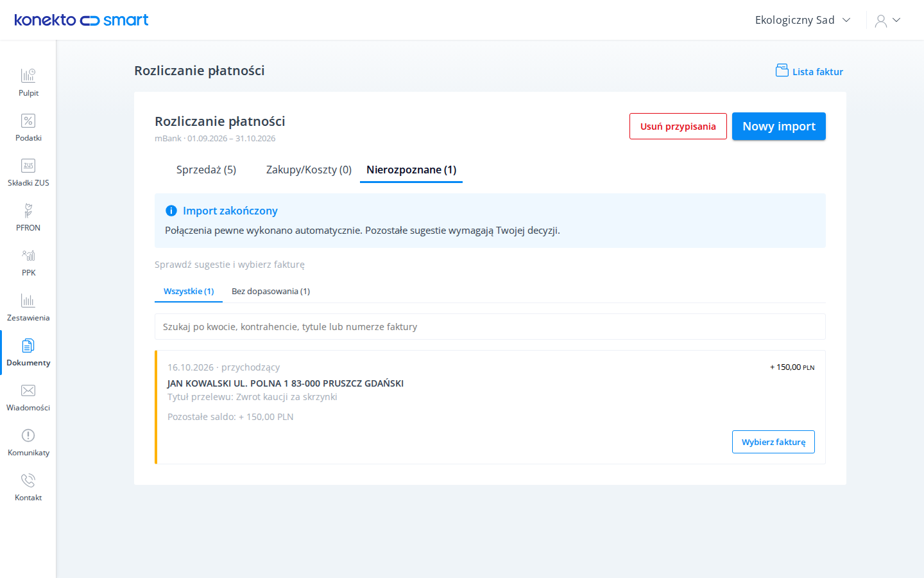Select the Dokumenty sidebar icon
Viewport: 924px width, 578px height.
28,346
